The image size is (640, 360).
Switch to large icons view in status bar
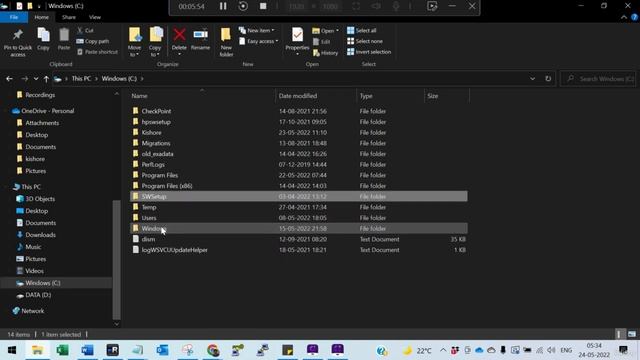point(632,334)
